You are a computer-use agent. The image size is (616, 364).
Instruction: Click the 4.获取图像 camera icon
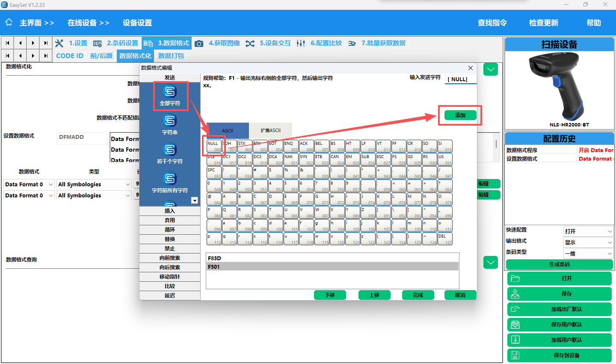point(199,44)
